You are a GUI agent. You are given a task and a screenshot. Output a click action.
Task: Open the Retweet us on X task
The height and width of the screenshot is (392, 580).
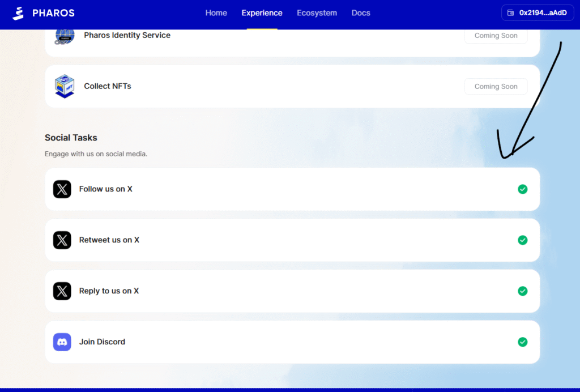(x=293, y=240)
